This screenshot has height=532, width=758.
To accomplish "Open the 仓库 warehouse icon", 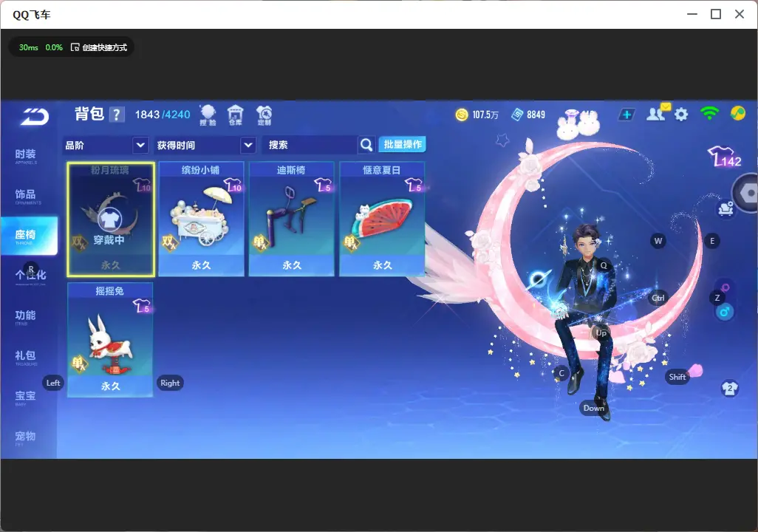I will [x=236, y=115].
